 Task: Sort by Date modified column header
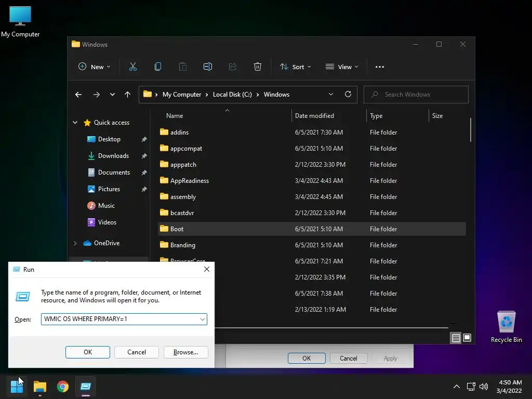coord(314,116)
